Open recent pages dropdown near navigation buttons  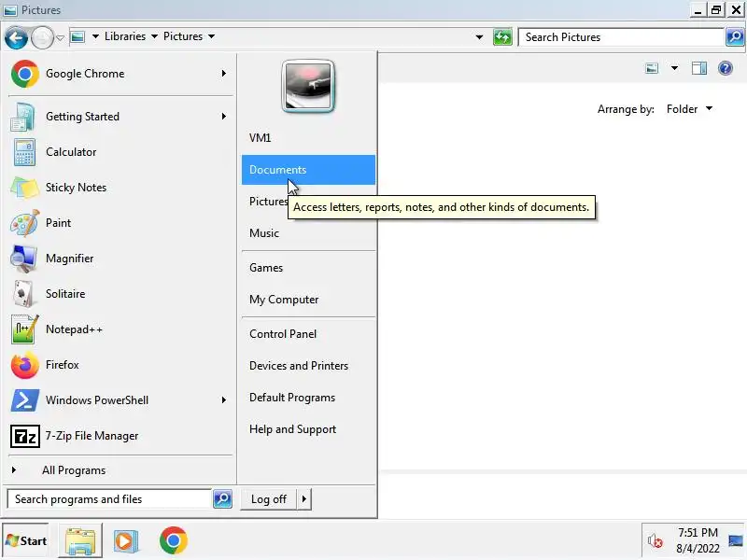pyautogui.click(x=60, y=37)
